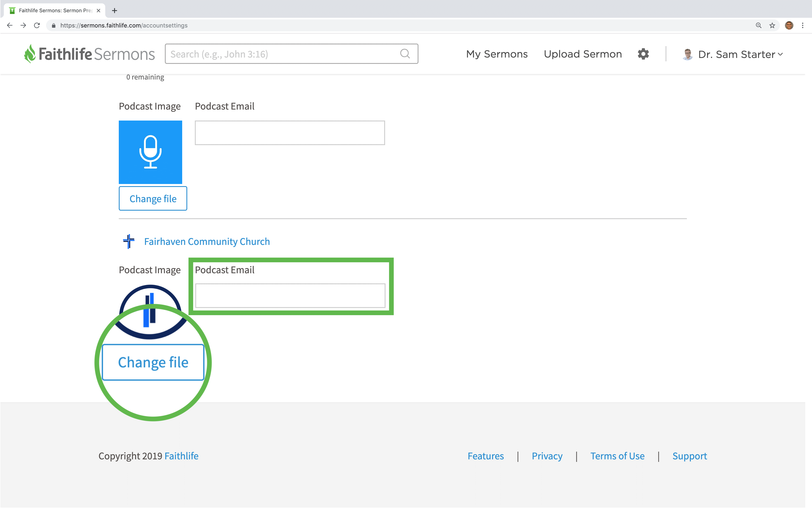Open the Fairhaven Community Church link
The width and height of the screenshot is (812, 508).
[207, 241]
